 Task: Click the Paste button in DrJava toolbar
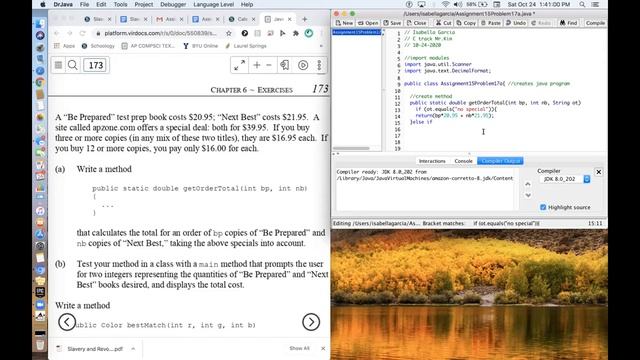(490, 23)
